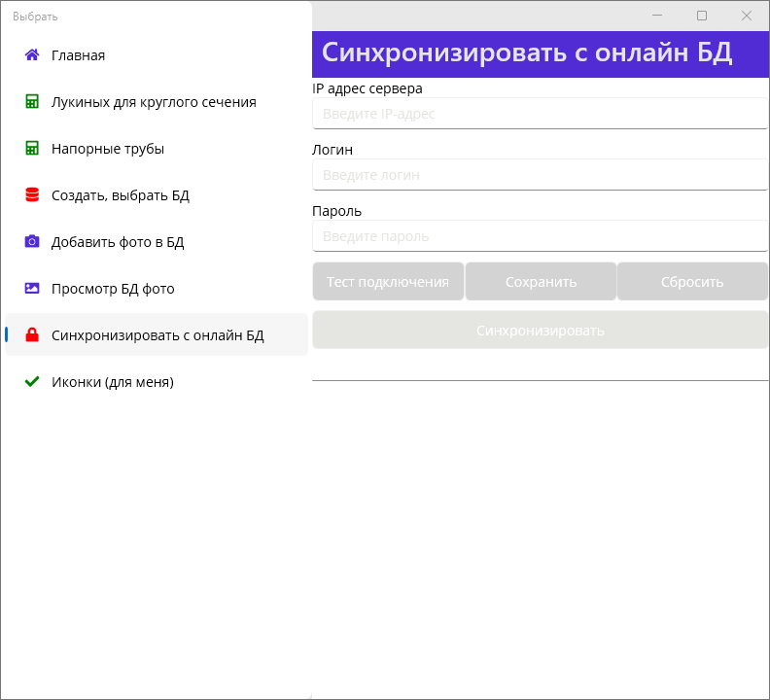The image size is (770, 700).
Task: Click the home icon beside Главная
Action: tap(32, 55)
